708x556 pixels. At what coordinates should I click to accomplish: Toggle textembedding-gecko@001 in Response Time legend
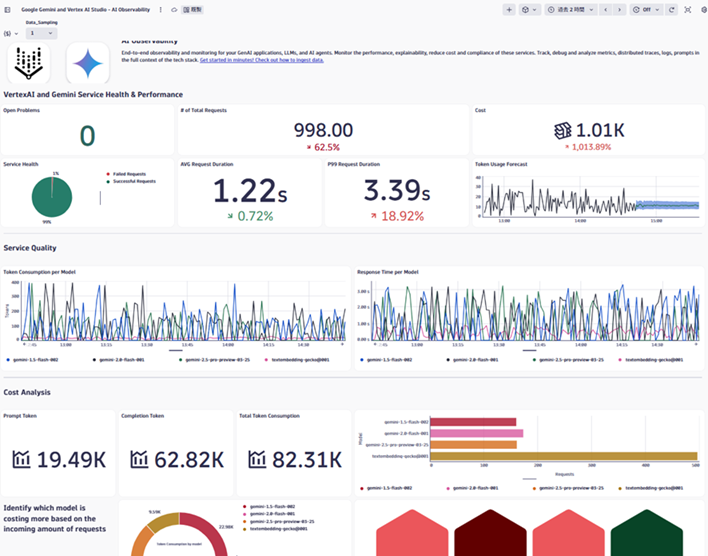tap(653, 358)
